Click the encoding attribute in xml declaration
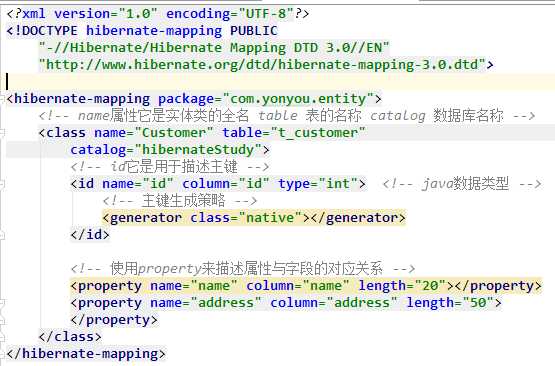Image resolution: width=555 pixels, height=366 pixels. point(198,13)
